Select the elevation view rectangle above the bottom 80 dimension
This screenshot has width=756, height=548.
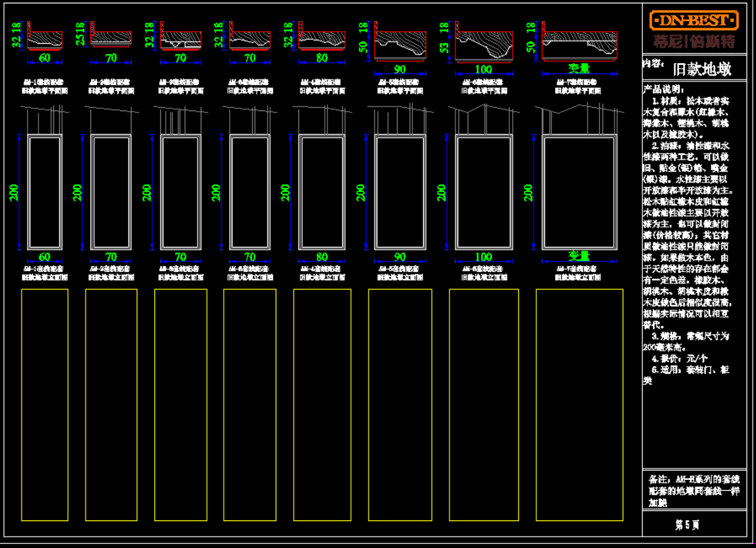pos(321,192)
